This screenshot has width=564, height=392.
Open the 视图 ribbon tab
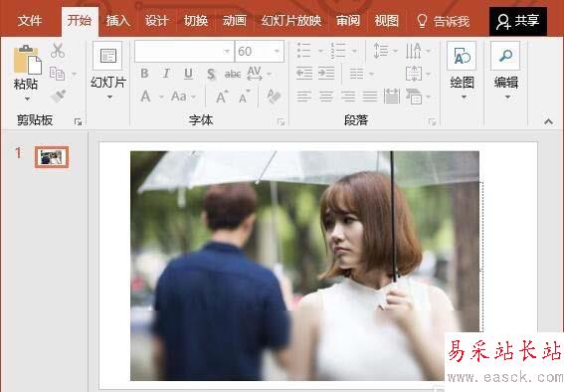point(386,21)
